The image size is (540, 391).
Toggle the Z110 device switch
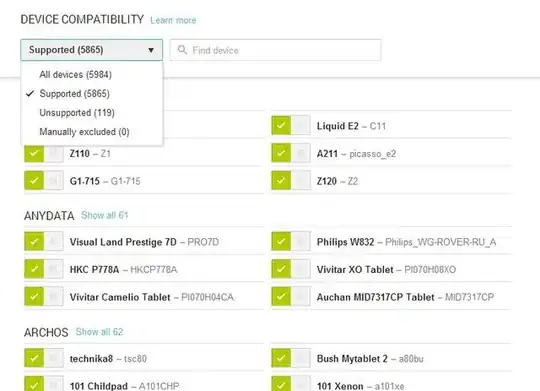tap(44, 153)
